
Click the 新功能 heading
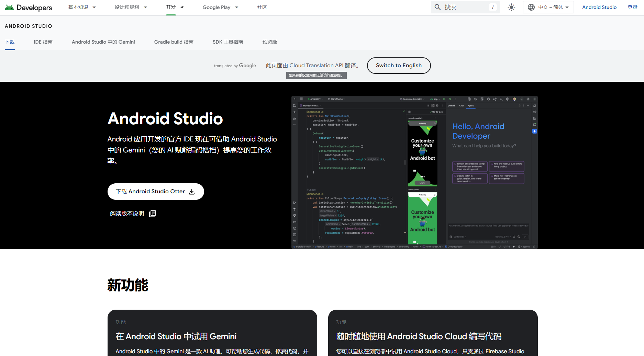click(x=128, y=285)
